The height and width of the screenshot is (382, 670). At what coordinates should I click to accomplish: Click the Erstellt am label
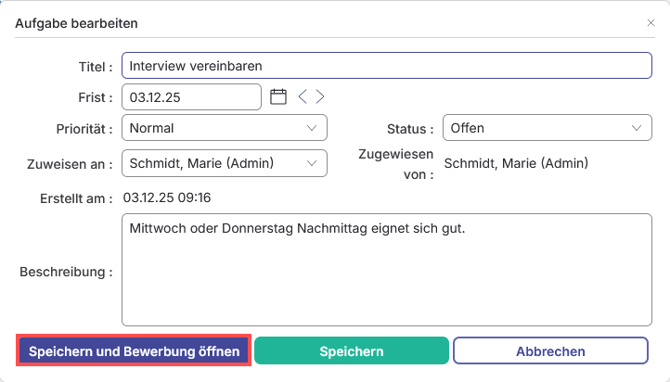[x=76, y=199]
